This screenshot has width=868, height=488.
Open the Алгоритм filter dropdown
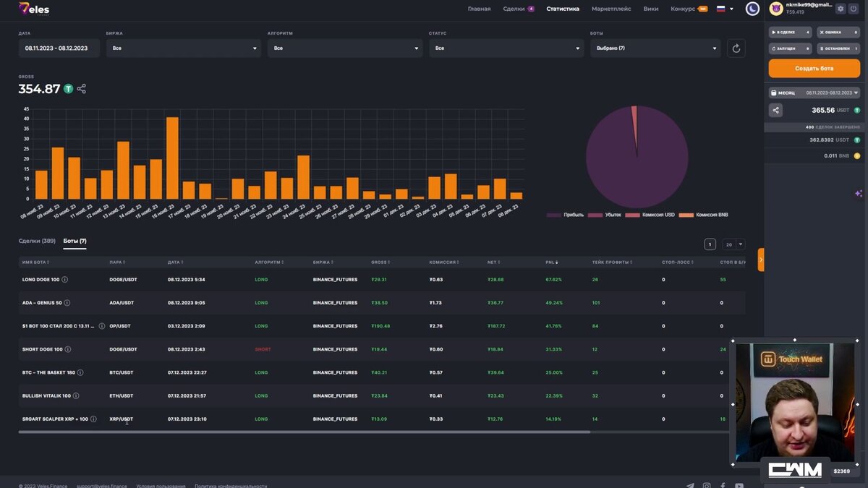pos(345,48)
